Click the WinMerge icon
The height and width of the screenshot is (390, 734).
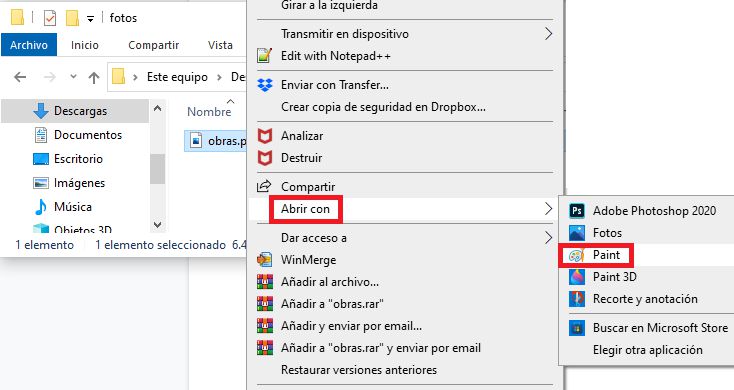click(x=265, y=259)
